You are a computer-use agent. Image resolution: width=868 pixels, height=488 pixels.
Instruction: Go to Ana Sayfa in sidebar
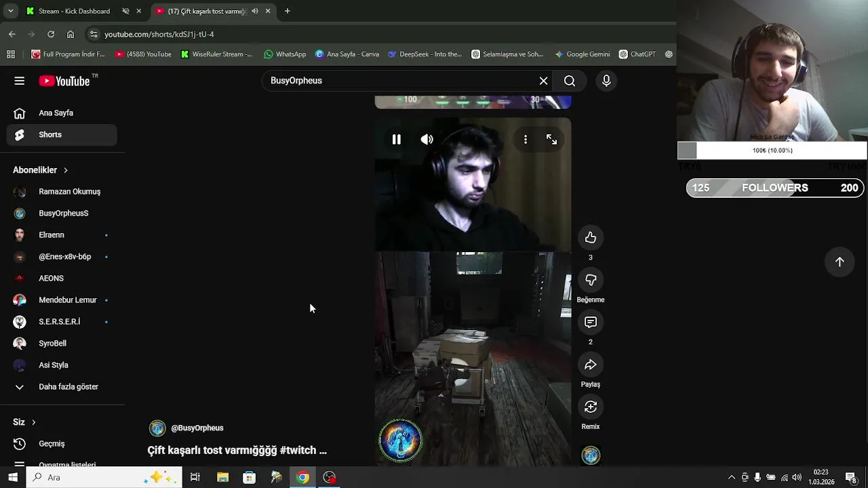[62, 113]
